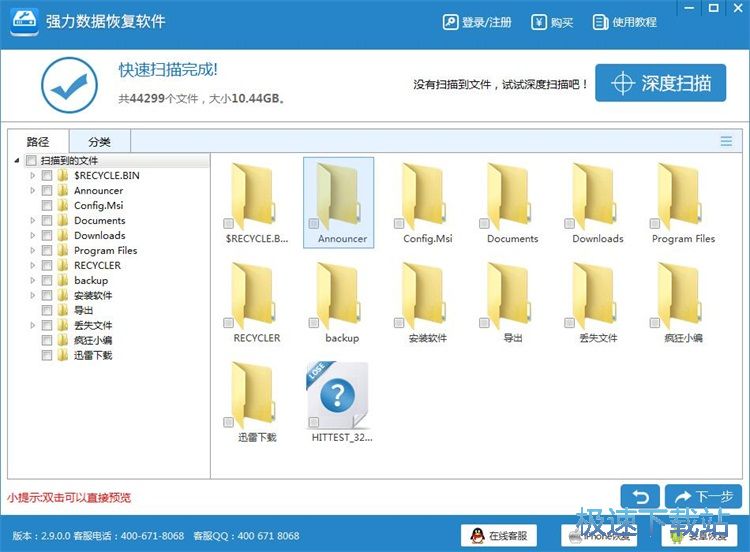Open the tutorial (使用教程) guide
The width and height of the screenshot is (750, 552).
(625, 22)
